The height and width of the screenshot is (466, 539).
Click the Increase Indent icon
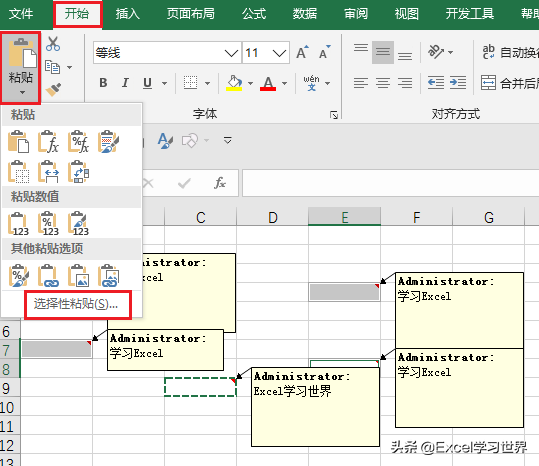[x=458, y=83]
